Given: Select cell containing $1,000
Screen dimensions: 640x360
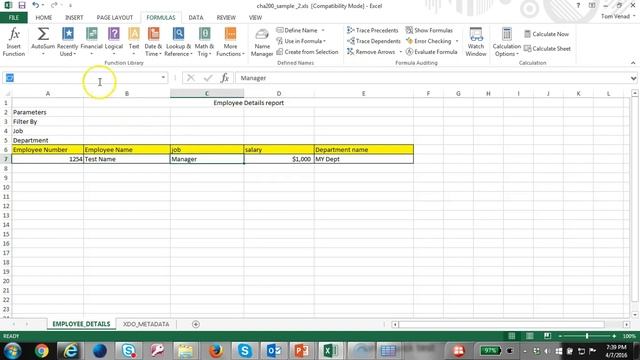Looking at the screenshot, I should (279, 159).
